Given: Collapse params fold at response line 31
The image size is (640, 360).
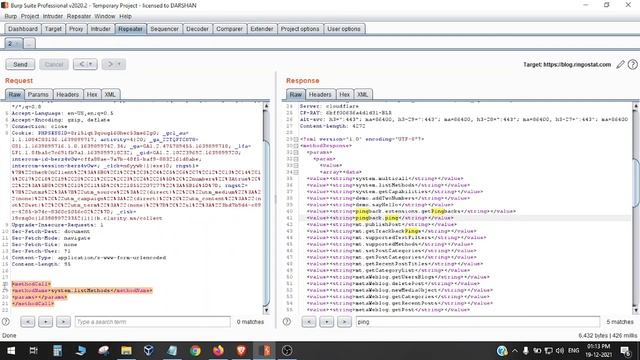Looking at the screenshot, I should click(x=296, y=152).
